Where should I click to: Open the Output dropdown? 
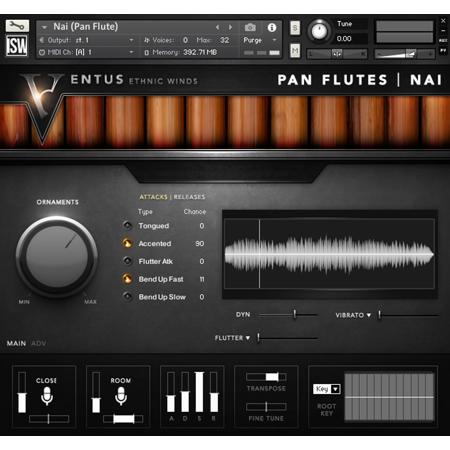[131, 40]
